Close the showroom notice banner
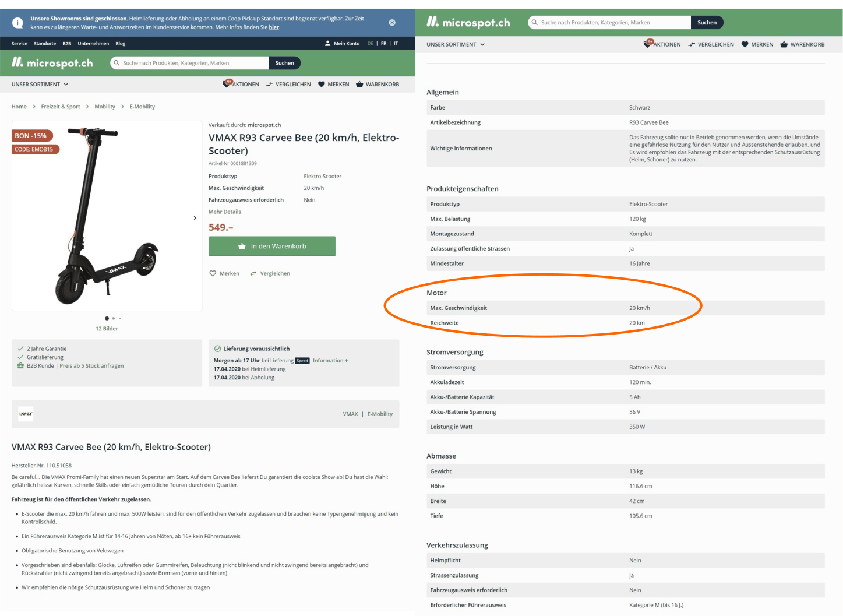The image size is (843, 616). click(x=392, y=23)
